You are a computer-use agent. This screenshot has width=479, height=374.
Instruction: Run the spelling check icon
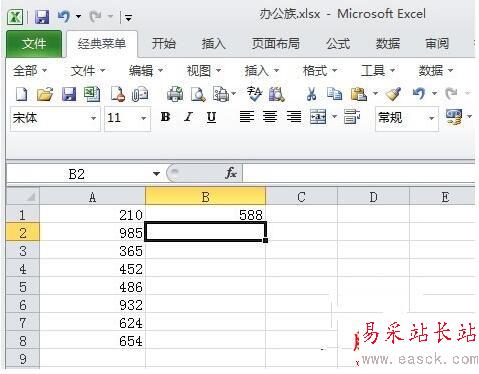click(x=254, y=94)
